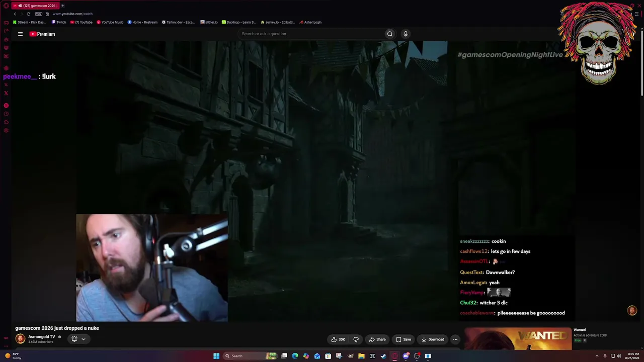644x362 pixels.
Task: View site security lock info
Action: [47, 14]
